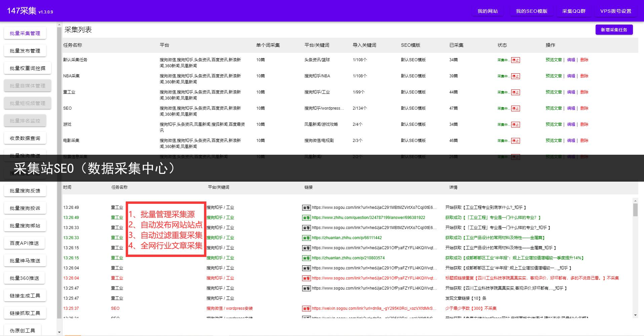Open 链接抓取工具 from sidebar
Screen dimensions: 644x336
click(25, 313)
